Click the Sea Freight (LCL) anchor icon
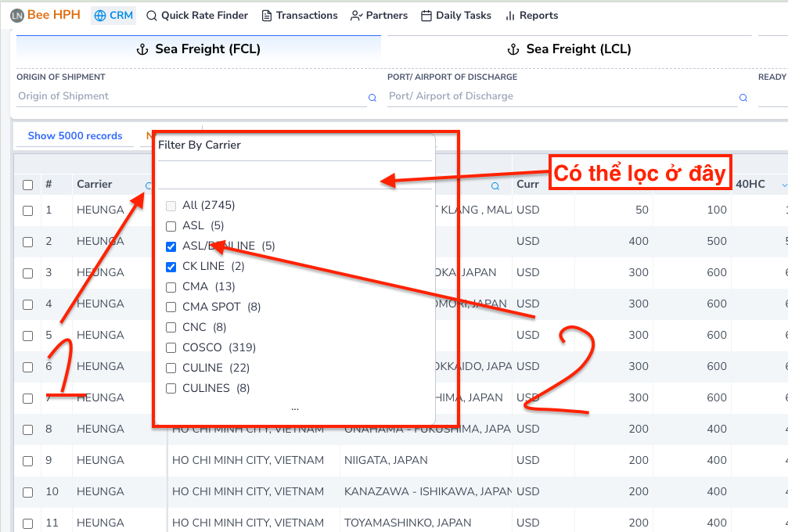This screenshot has height=532, width=788. point(513,49)
